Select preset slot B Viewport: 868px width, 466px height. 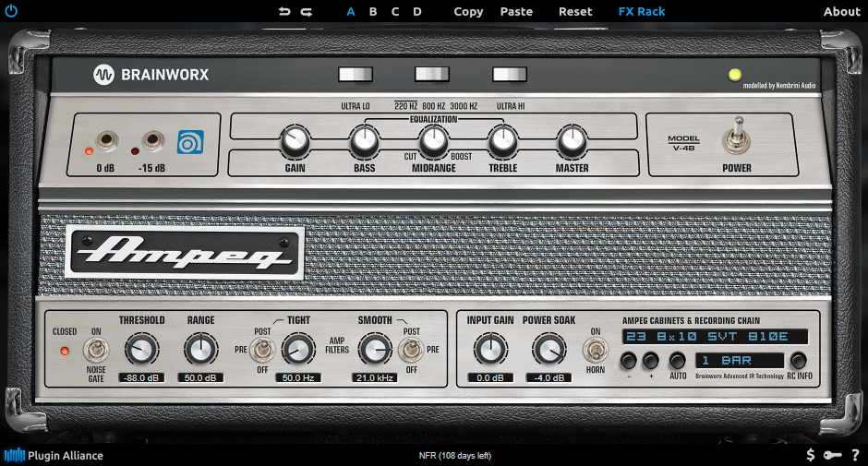(373, 12)
